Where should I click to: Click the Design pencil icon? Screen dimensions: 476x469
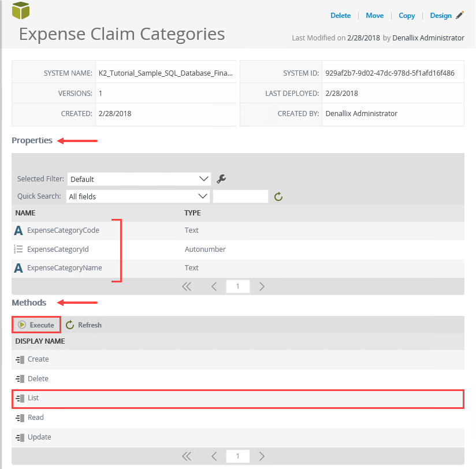coord(460,16)
